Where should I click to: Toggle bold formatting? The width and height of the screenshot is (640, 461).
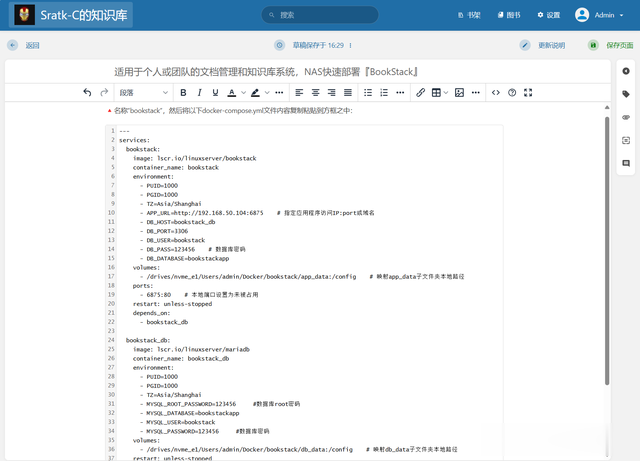[183, 93]
